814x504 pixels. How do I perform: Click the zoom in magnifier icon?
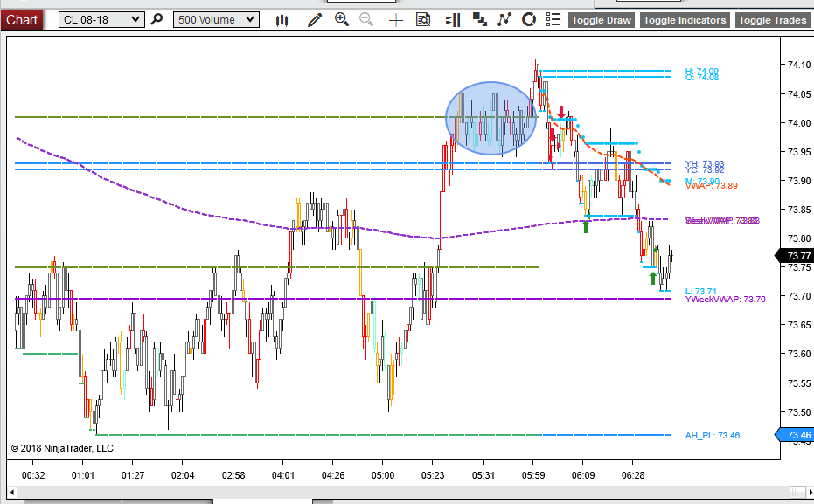342,20
